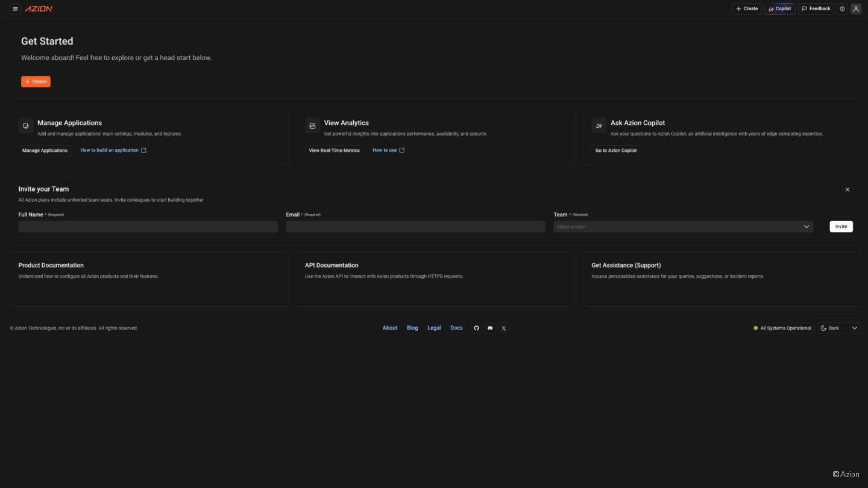Image resolution: width=868 pixels, height=488 pixels.
Task: Expand the Select a team dropdown
Action: click(683, 227)
